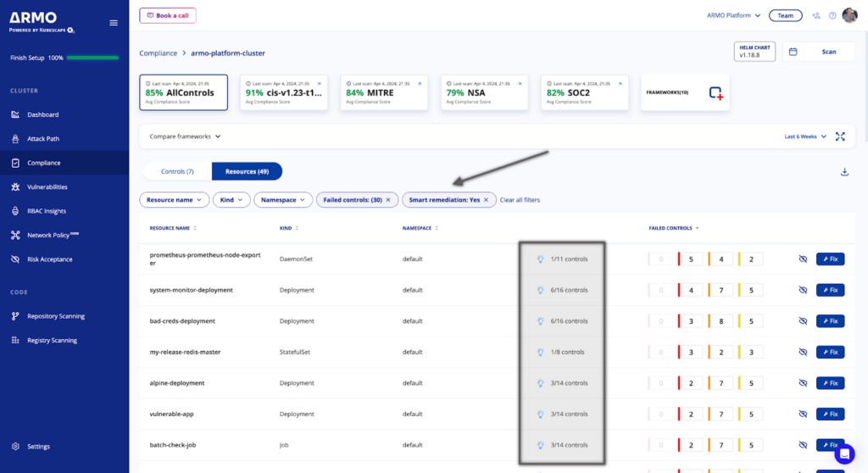The width and height of the screenshot is (868, 473).
Task: Click Fix for prometheus-node-exporter
Action: pyautogui.click(x=831, y=259)
